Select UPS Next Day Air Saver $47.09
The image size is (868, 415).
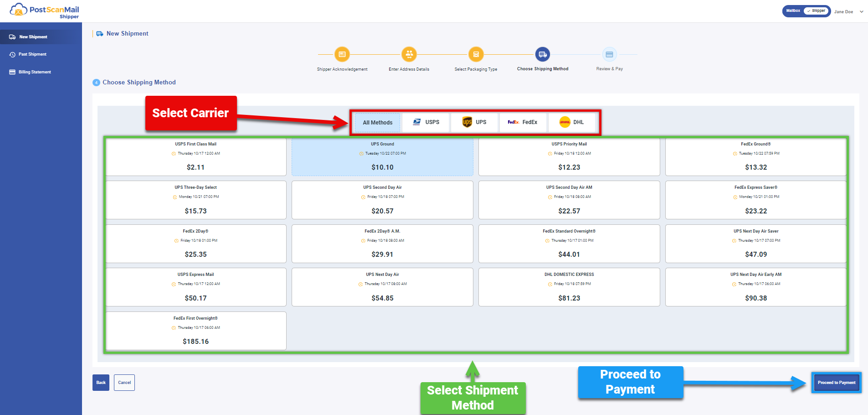(x=755, y=244)
